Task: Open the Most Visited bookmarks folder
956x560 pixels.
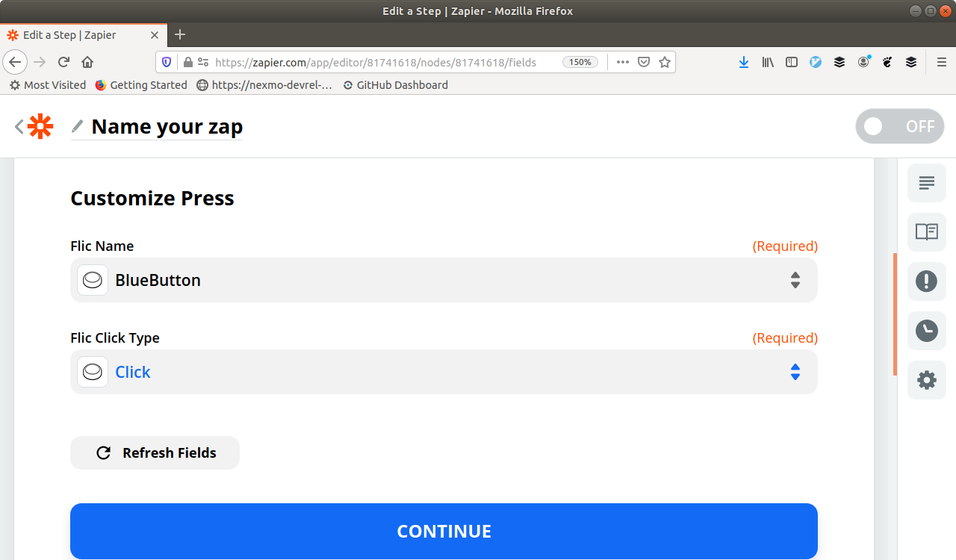Action: [47, 85]
